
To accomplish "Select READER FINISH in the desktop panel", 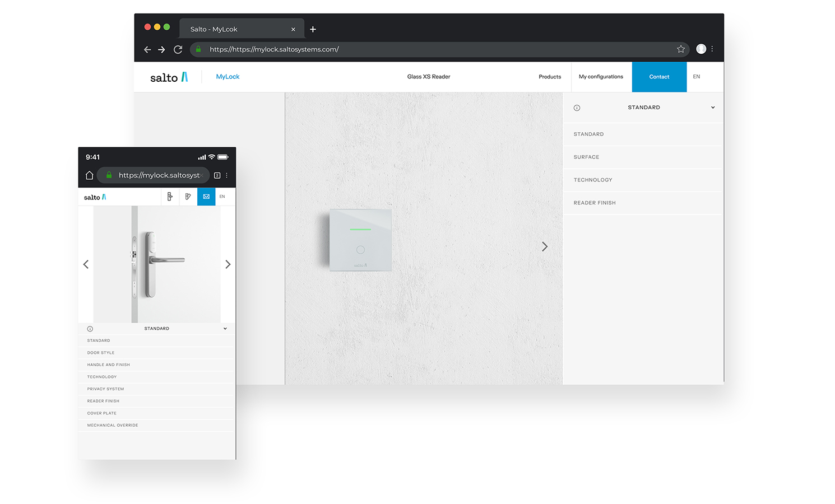I will click(x=643, y=203).
